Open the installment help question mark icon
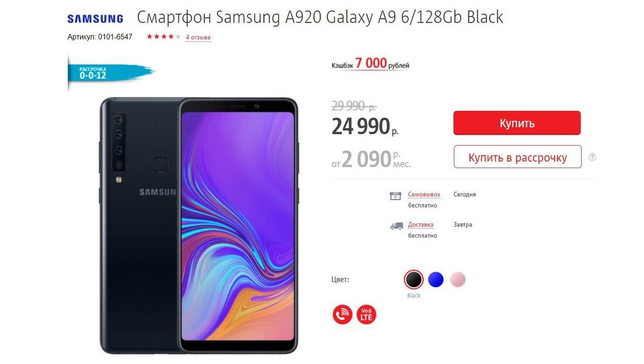The width and height of the screenshot is (644, 364). point(593,157)
